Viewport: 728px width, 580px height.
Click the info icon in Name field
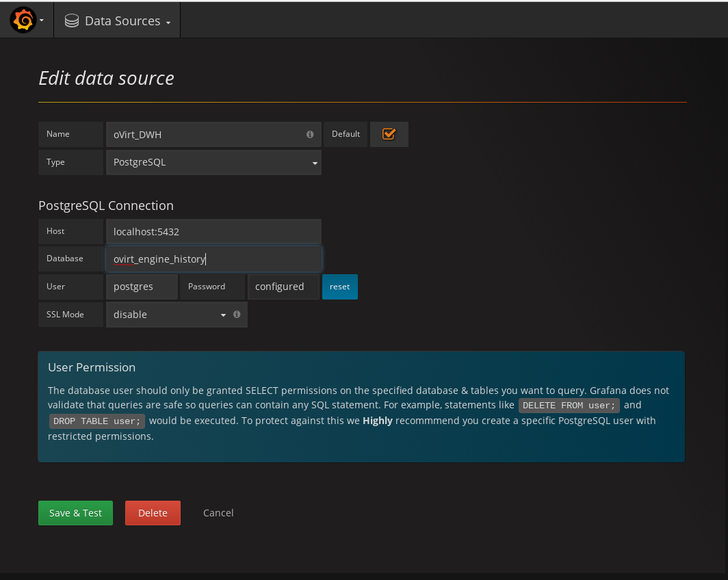pyautogui.click(x=310, y=135)
